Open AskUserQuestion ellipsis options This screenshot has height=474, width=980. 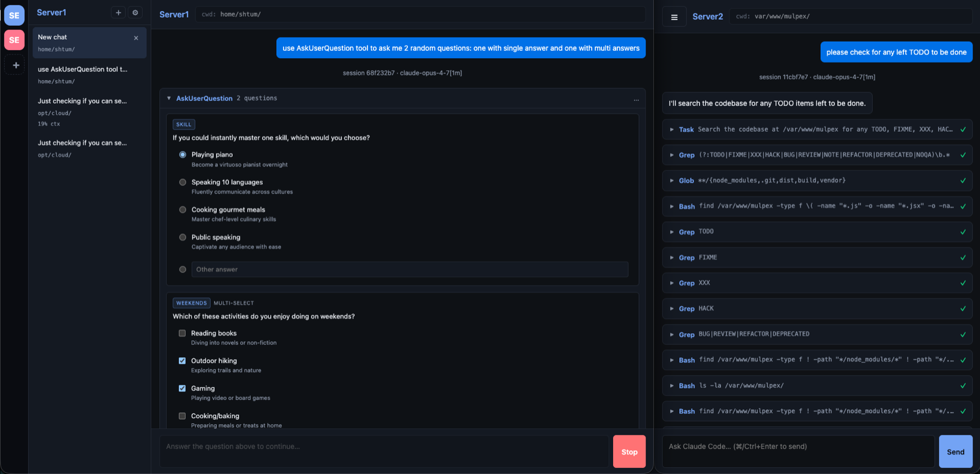(x=636, y=99)
